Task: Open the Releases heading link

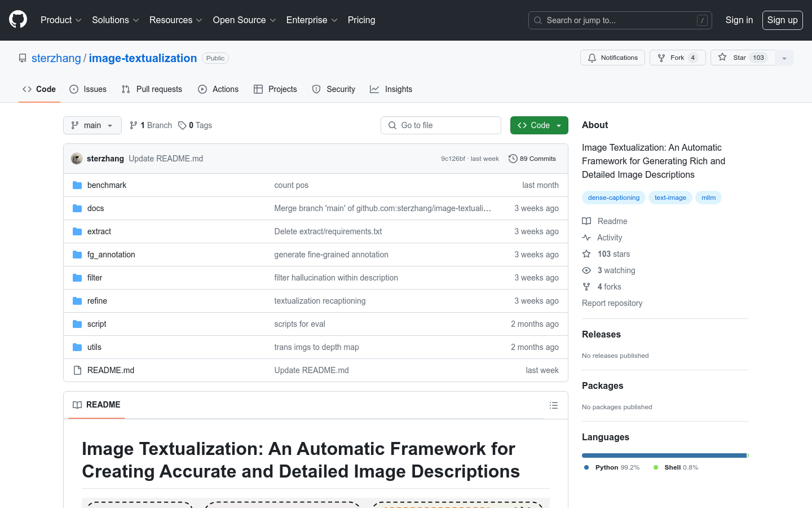Action: pyautogui.click(x=601, y=334)
